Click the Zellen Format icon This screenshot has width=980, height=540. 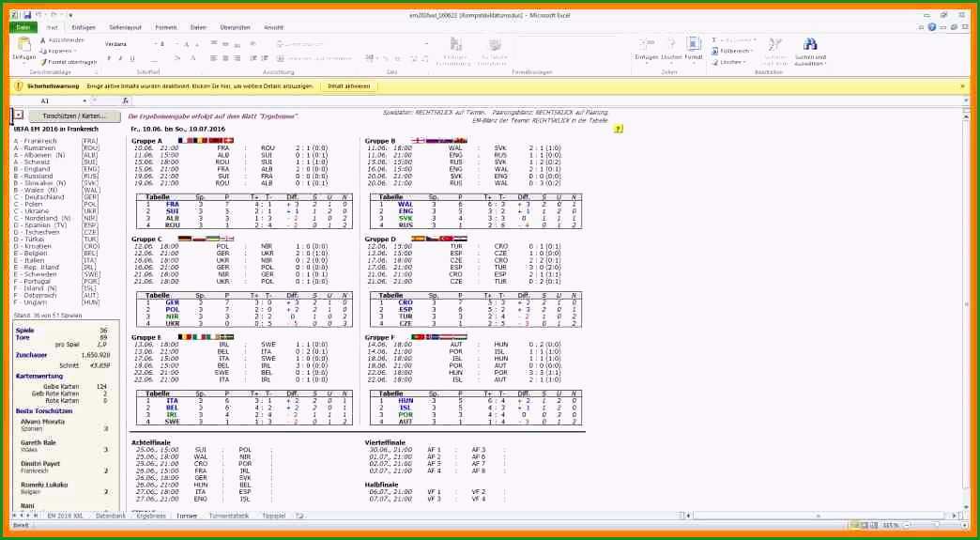tap(694, 44)
